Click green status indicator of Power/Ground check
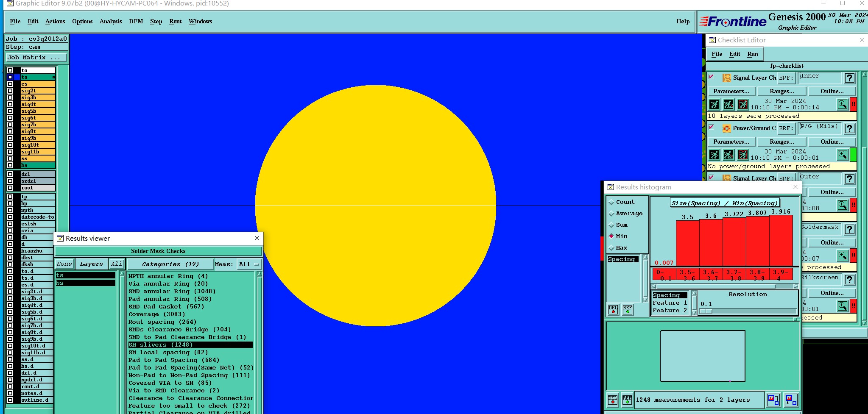 pyautogui.click(x=853, y=155)
